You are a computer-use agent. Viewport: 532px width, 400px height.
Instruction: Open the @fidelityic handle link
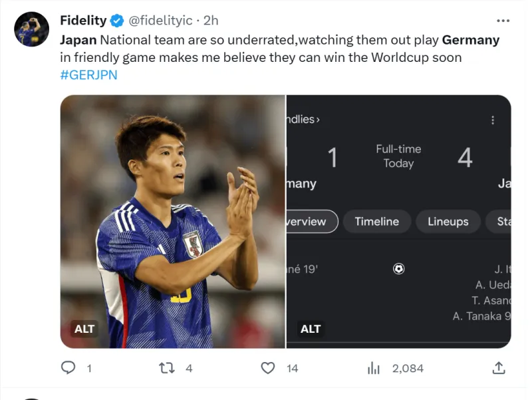(x=160, y=21)
